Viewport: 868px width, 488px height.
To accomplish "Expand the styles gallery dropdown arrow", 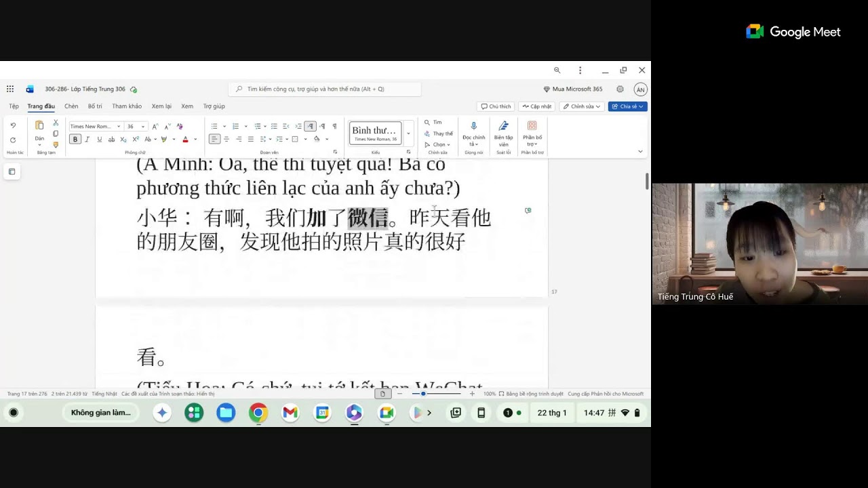I will (408, 134).
